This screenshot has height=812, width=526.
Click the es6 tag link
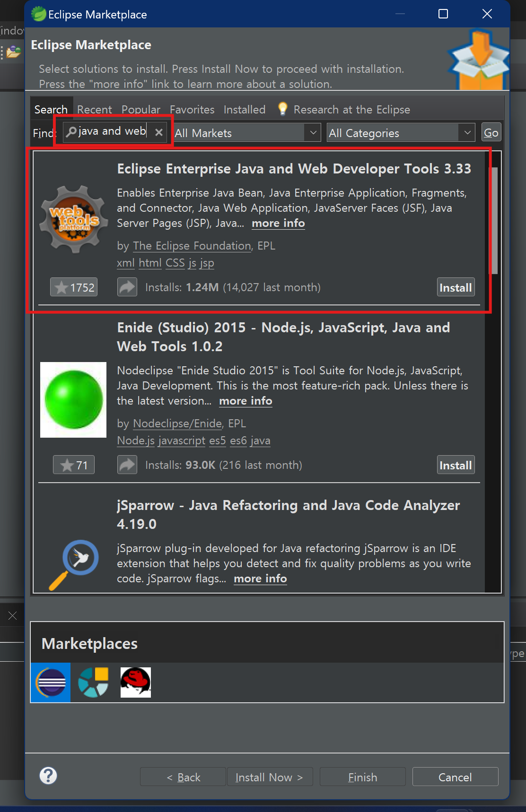pyautogui.click(x=238, y=441)
